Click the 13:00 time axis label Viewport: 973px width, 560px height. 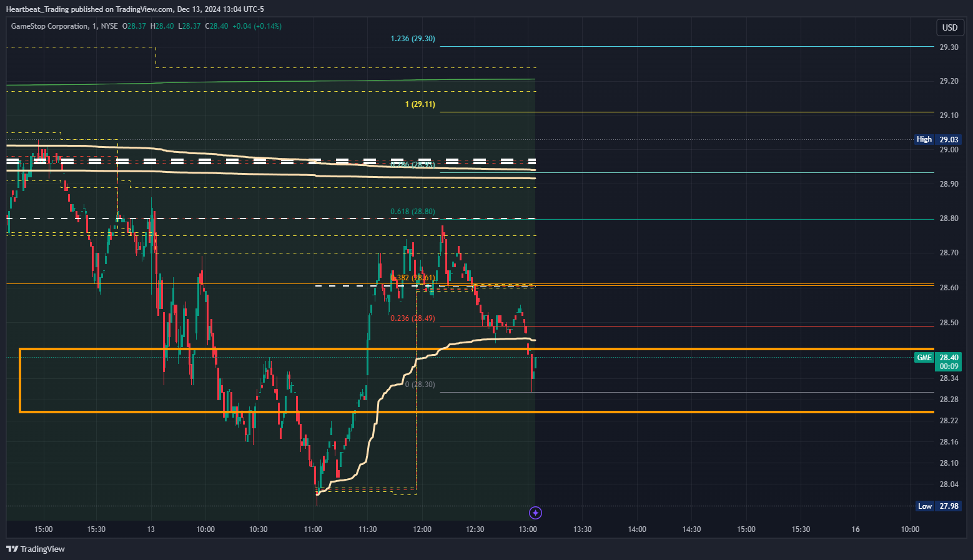[528, 529]
